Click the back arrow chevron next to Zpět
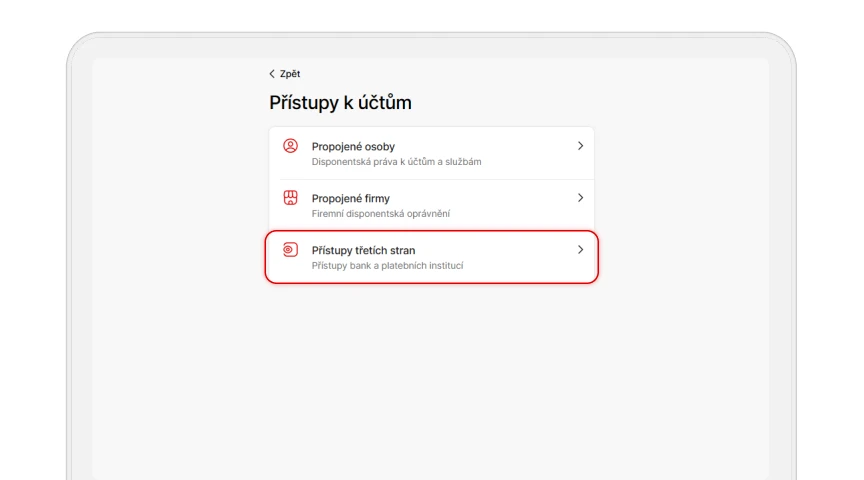Viewport: 864px width, 480px height. [272, 74]
